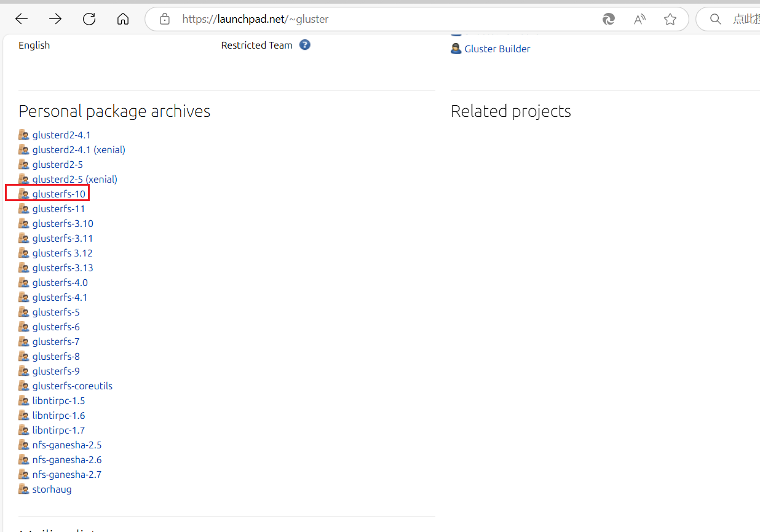Open the glusterfs 3.12 PPA link
Viewport: 760px width, 532px height.
(63, 253)
